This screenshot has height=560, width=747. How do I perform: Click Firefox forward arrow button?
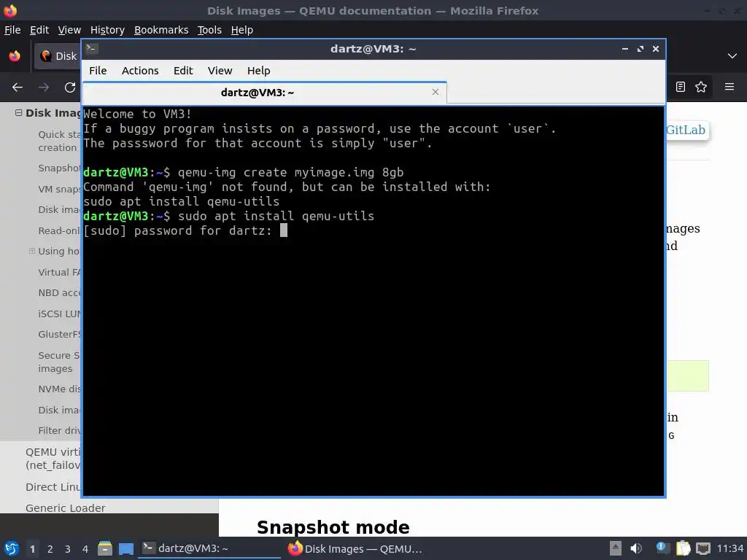pos(43,87)
